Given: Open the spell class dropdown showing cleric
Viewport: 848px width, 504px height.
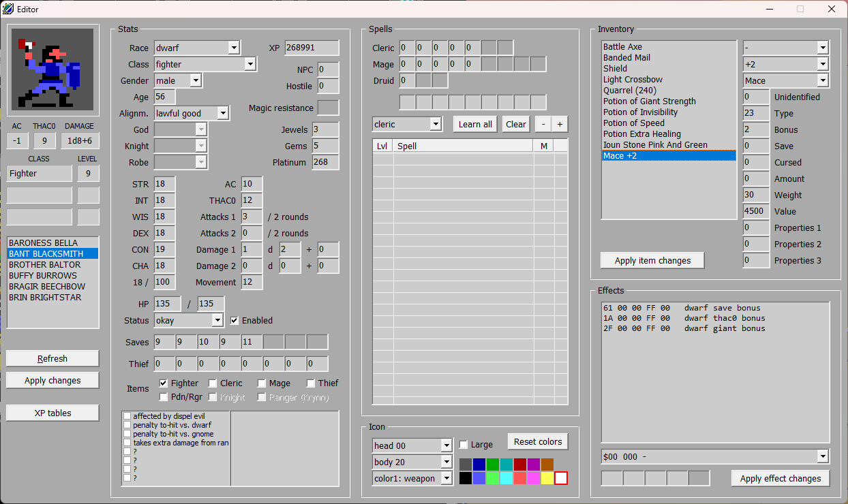Looking at the screenshot, I should click(436, 125).
